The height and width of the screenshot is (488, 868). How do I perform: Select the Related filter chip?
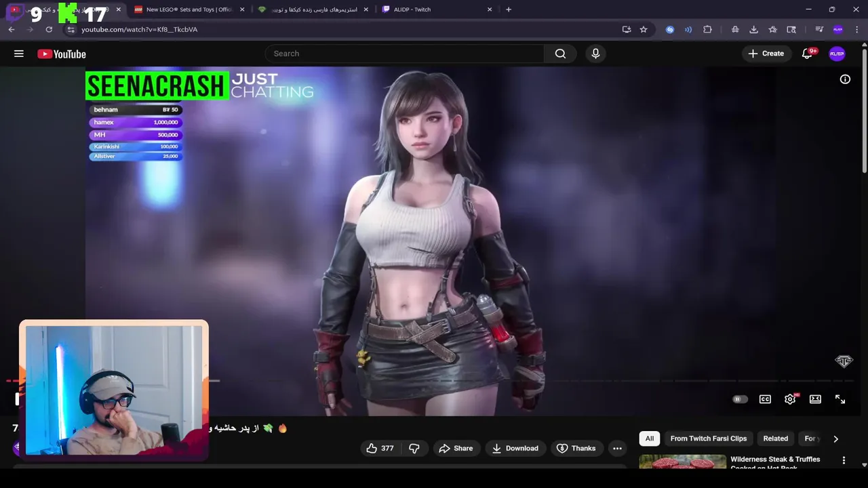(775, 439)
